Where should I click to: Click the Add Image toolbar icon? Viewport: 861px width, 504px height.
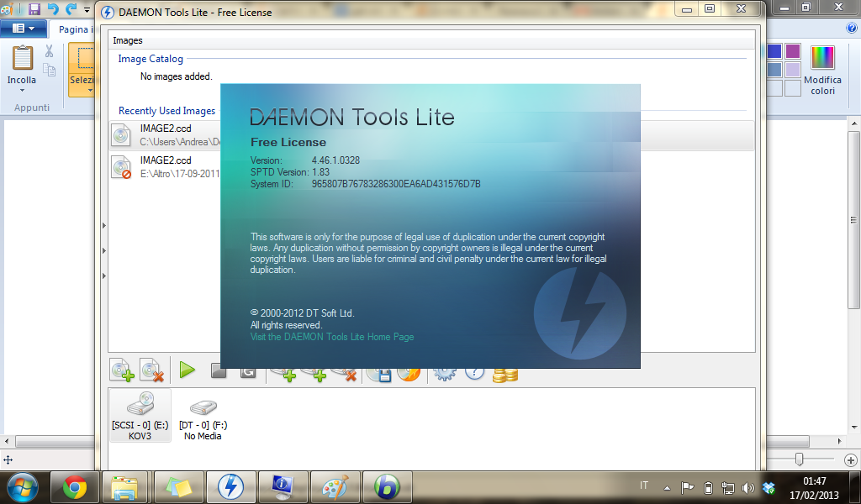tap(122, 370)
